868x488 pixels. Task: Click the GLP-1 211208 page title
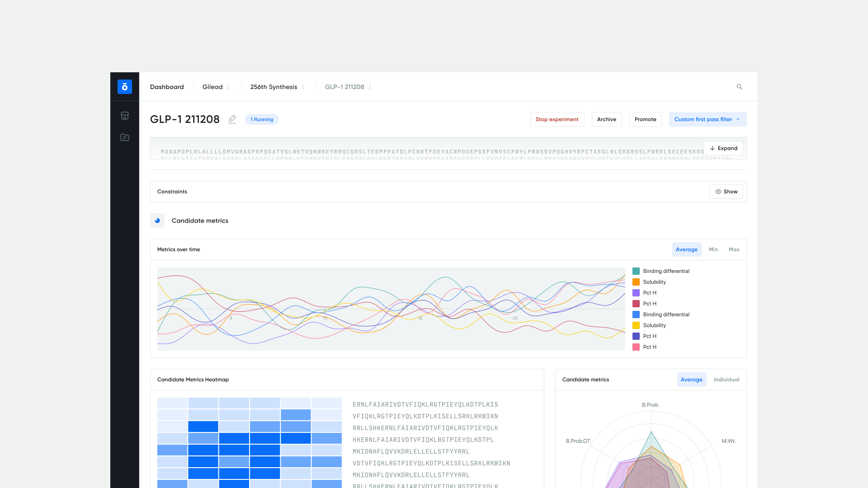point(185,119)
